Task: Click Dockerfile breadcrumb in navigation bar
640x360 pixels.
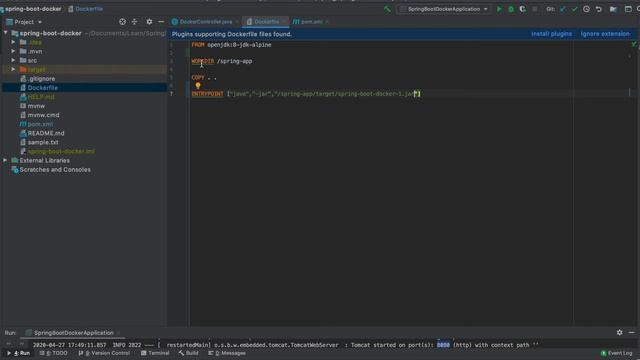Action: [x=85, y=9]
